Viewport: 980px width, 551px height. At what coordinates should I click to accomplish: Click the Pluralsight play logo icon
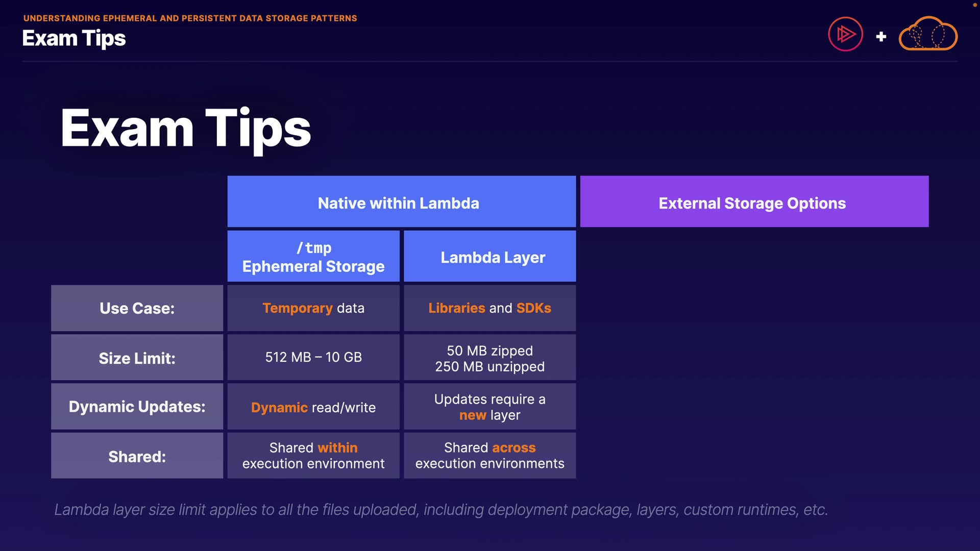pos(845,35)
